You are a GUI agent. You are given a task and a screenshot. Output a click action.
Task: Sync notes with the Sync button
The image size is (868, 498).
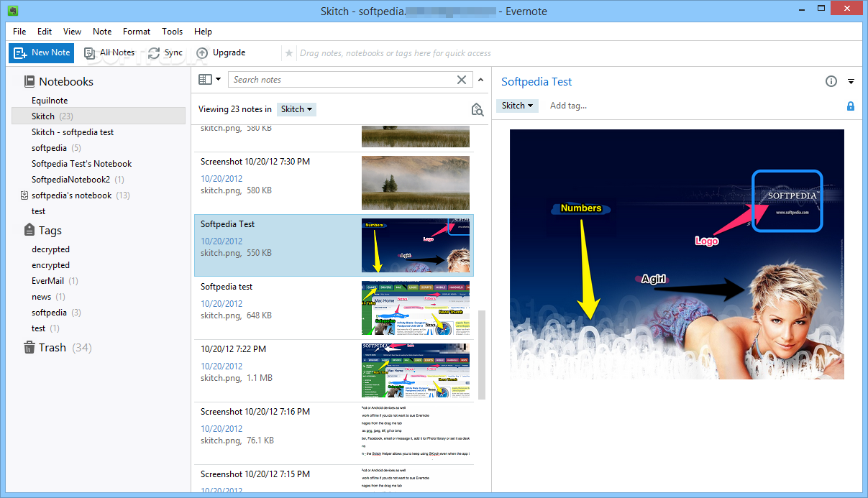pos(165,52)
